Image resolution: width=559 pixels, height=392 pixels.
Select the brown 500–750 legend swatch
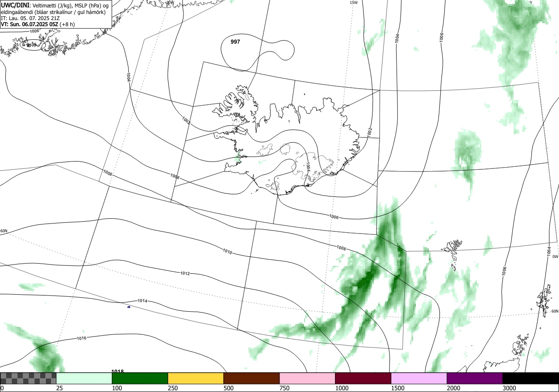[x=252, y=378]
